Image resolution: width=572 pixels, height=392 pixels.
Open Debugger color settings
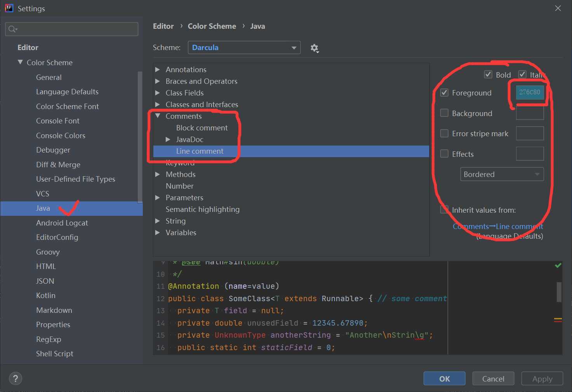53,150
